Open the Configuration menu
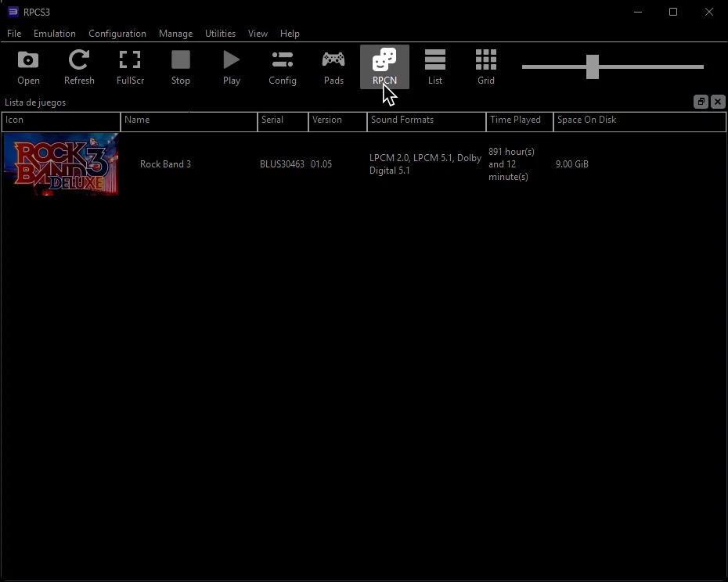The image size is (728, 582). tap(117, 34)
